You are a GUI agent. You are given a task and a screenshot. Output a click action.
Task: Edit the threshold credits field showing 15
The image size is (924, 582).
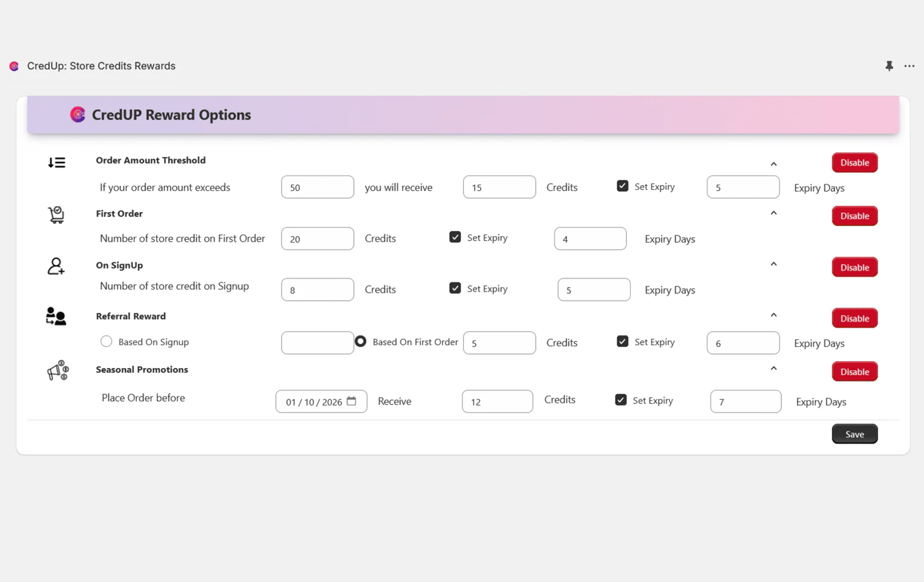coord(500,187)
